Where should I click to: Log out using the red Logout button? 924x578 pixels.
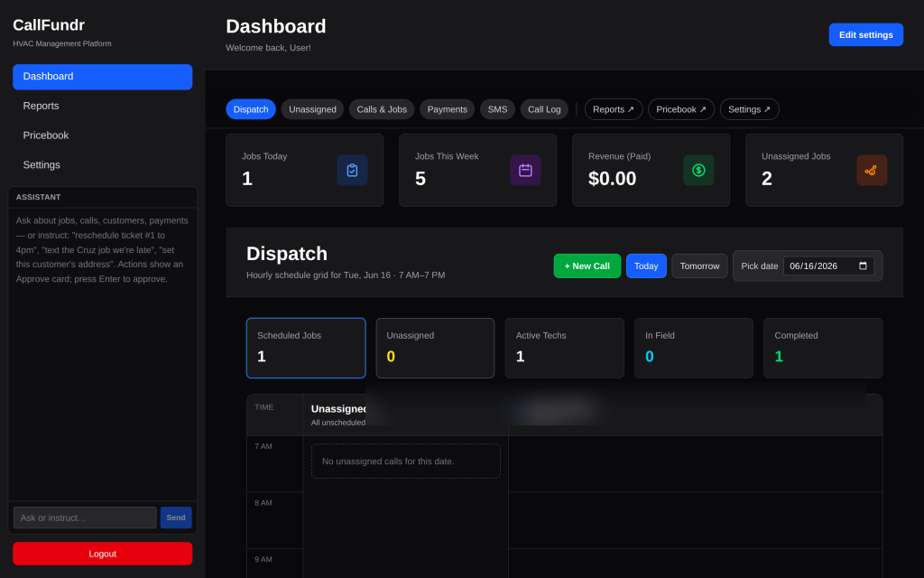pyautogui.click(x=103, y=554)
